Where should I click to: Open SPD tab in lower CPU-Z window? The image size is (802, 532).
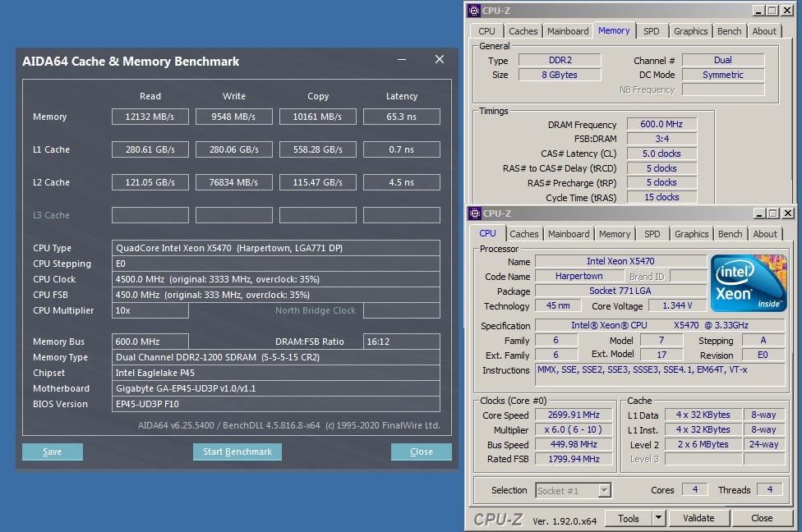[652, 234]
